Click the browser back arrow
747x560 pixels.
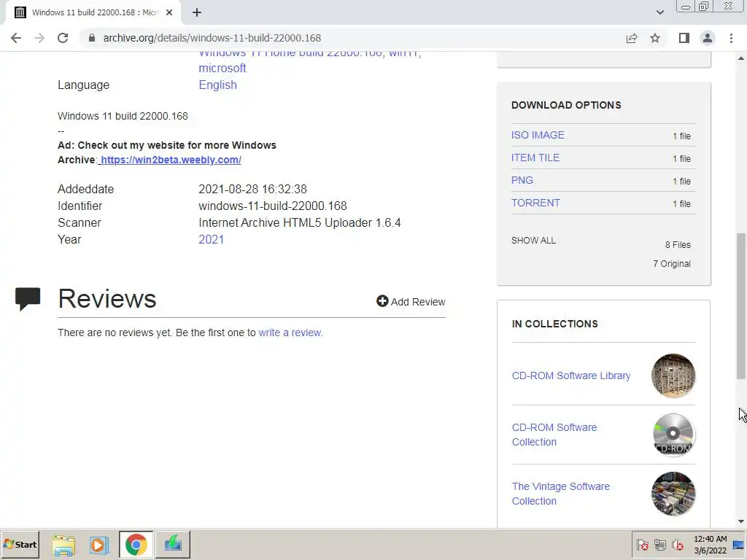(x=16, y=38)
